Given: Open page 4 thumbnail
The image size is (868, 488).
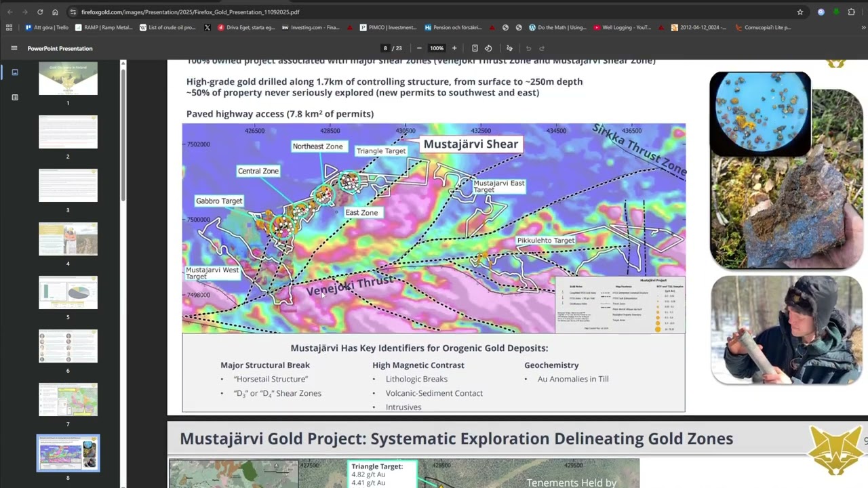Looking at the screenshot, I should [x=68, y=239].
